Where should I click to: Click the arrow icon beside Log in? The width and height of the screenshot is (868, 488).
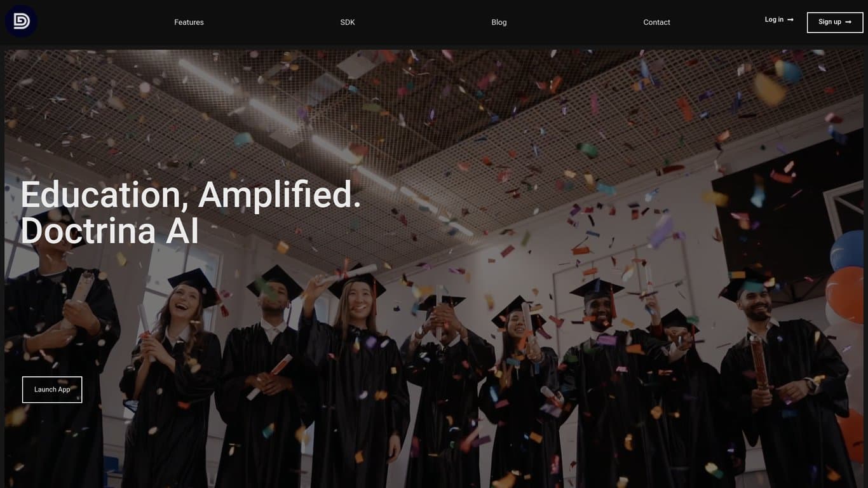tap(790, 20)
